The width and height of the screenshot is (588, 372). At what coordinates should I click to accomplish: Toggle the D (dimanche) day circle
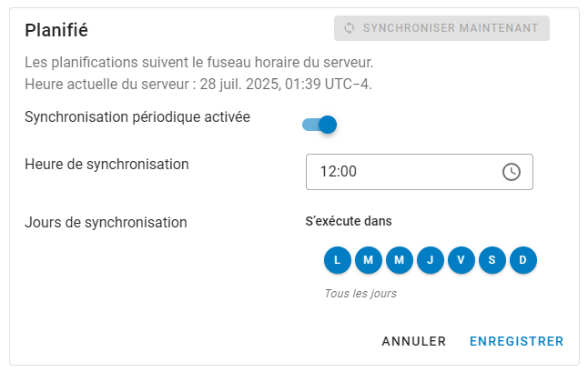click(x=523, y=260)
